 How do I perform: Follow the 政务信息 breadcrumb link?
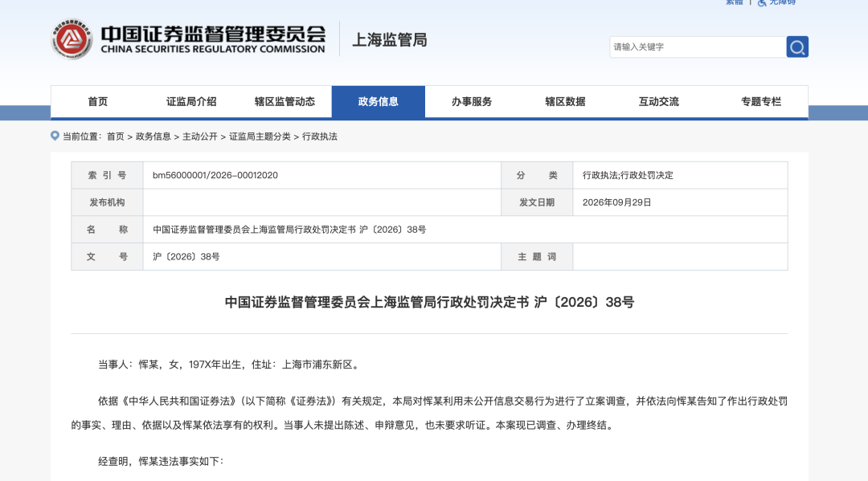tap(154, 137)
